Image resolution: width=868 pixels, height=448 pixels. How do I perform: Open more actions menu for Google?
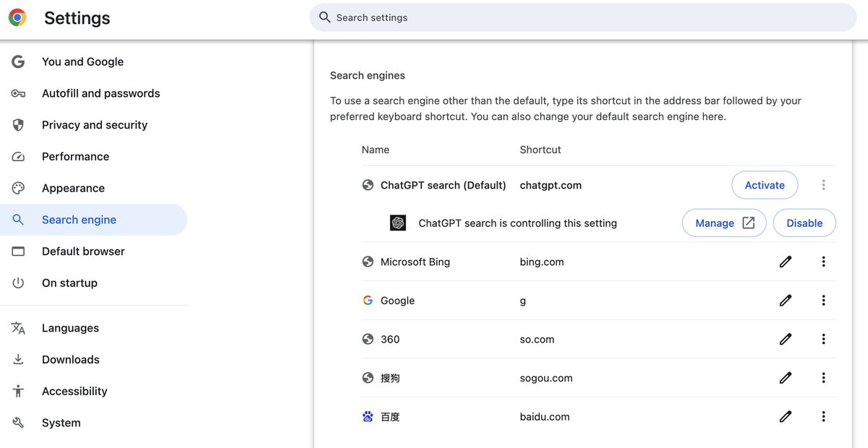pos(823,301)
